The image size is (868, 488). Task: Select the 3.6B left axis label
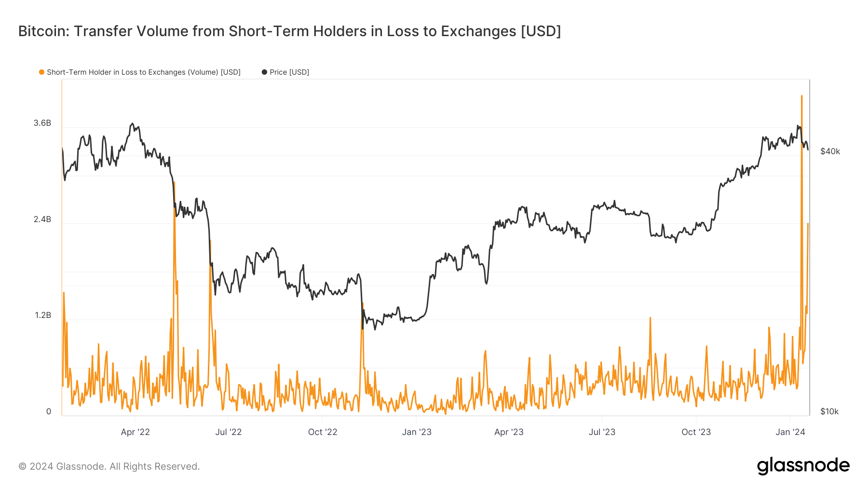(x=42, y=123)
